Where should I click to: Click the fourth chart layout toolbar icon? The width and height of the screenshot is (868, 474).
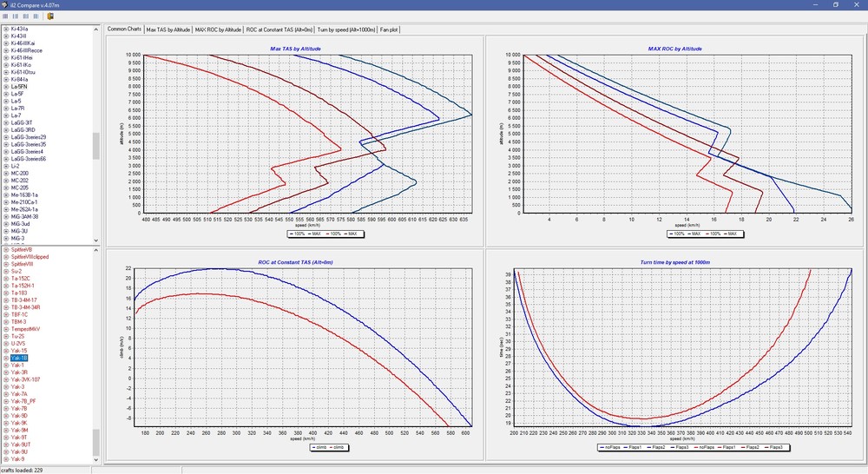36,16
